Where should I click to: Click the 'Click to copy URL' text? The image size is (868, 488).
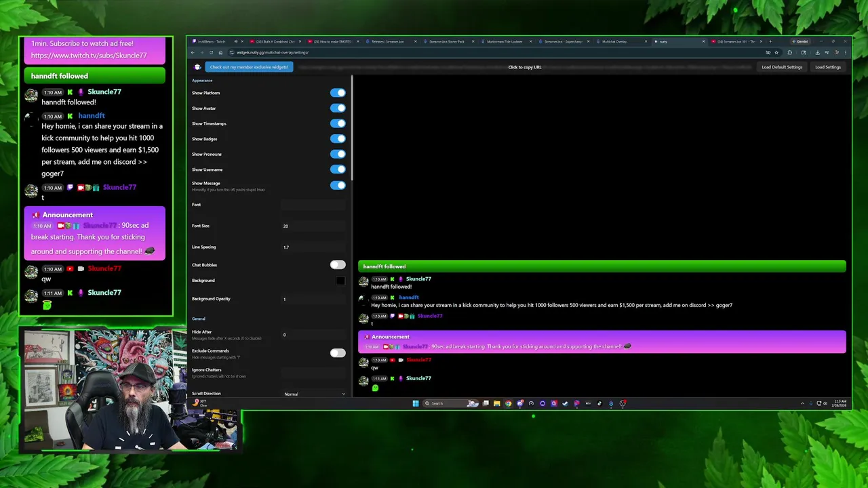tap(525, 67)
